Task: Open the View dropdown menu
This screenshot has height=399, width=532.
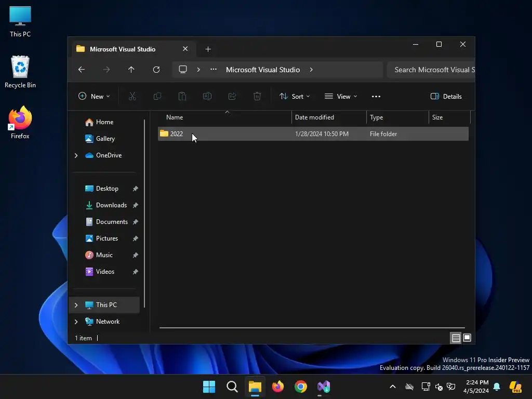Action: click(341, 96)
